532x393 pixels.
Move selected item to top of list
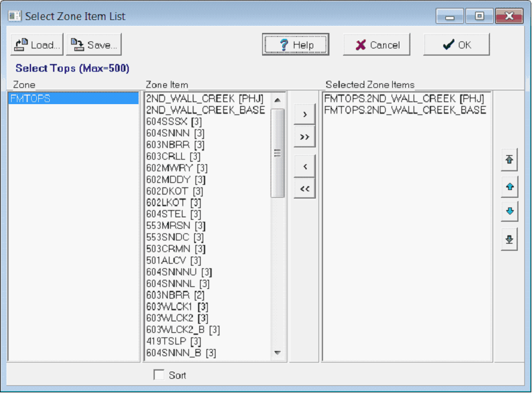pos(509,159)
